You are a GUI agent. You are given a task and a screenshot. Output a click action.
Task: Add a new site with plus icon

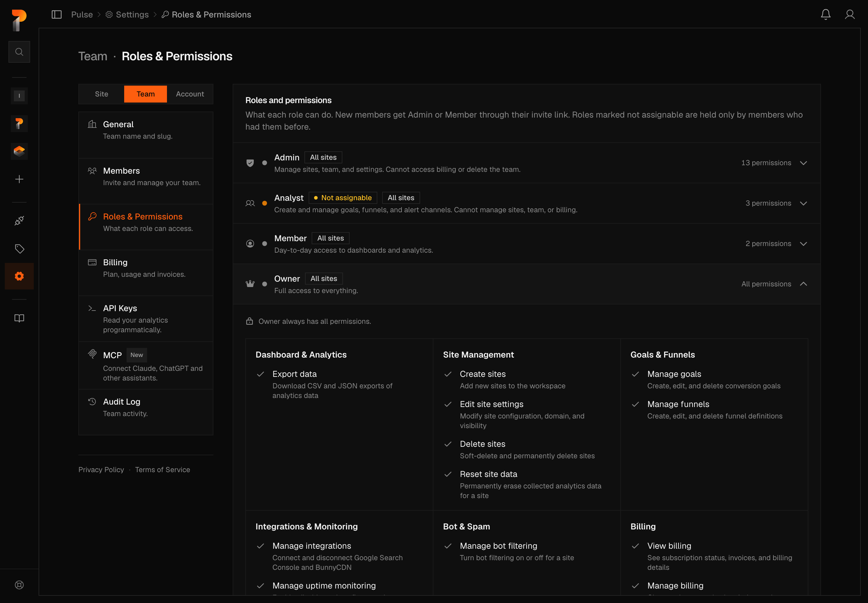click(x=19, y=179)
